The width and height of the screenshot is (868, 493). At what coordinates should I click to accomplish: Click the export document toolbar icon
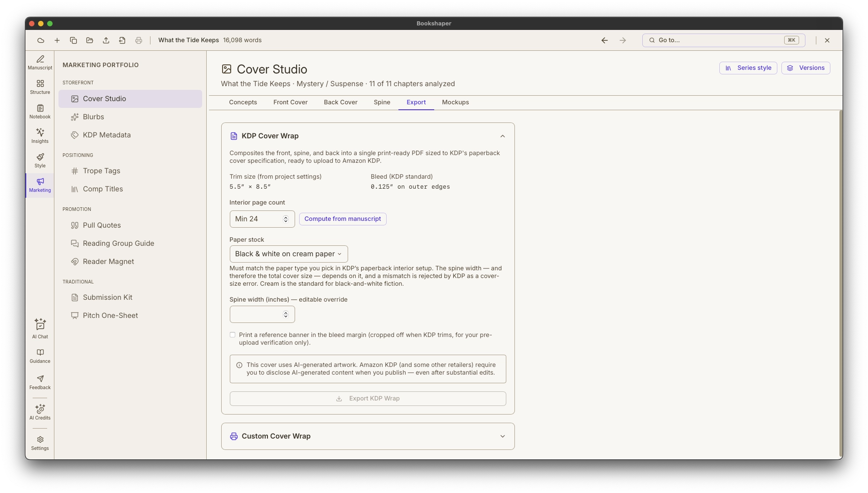click(x=122, y=40)
